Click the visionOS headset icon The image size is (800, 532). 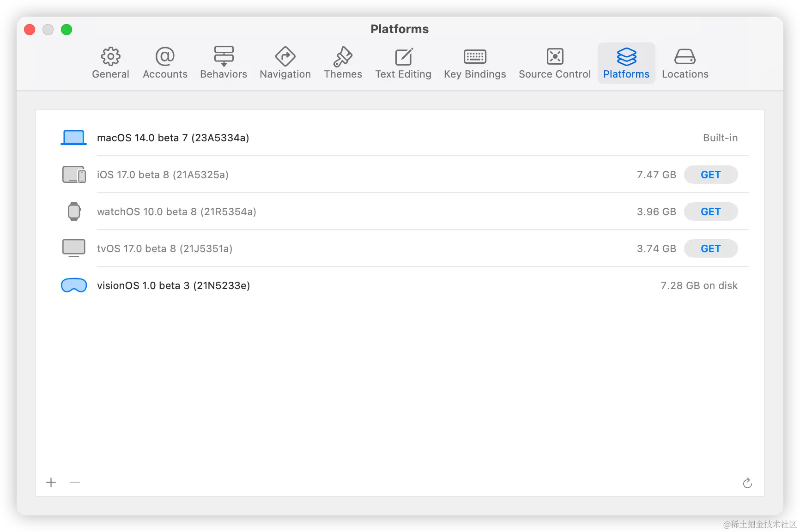click(74, 285)
